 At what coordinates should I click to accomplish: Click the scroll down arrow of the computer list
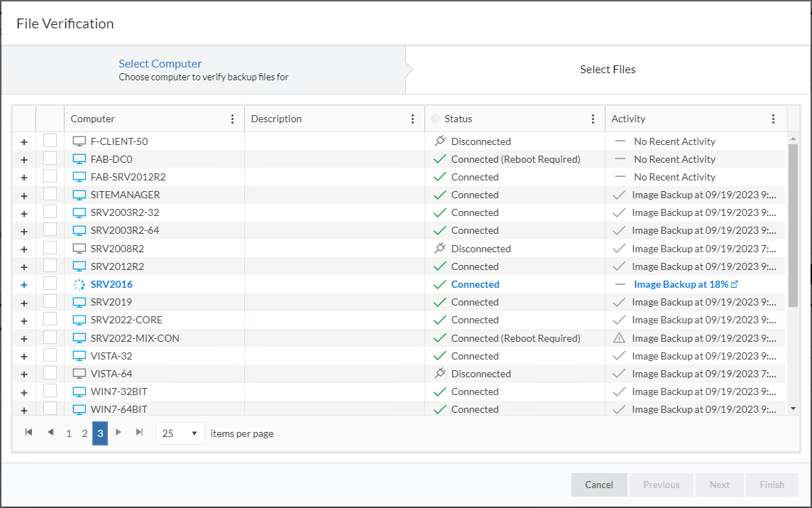pos(794,409)
